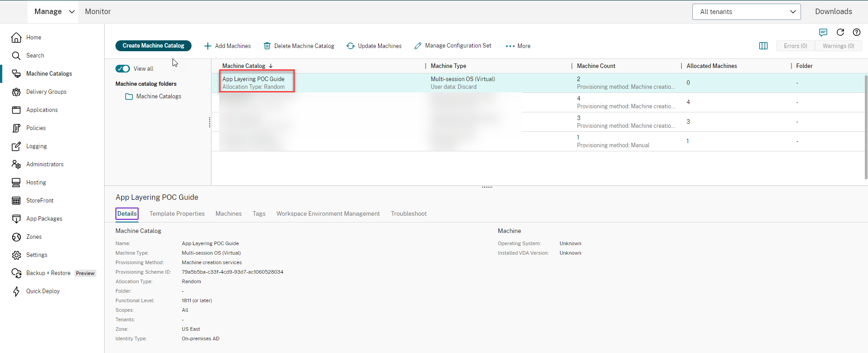Image resolution: width=868 pixels, height=353 pixels.
Task: Open the help question mark icon
Action: (x=856, y=32)
